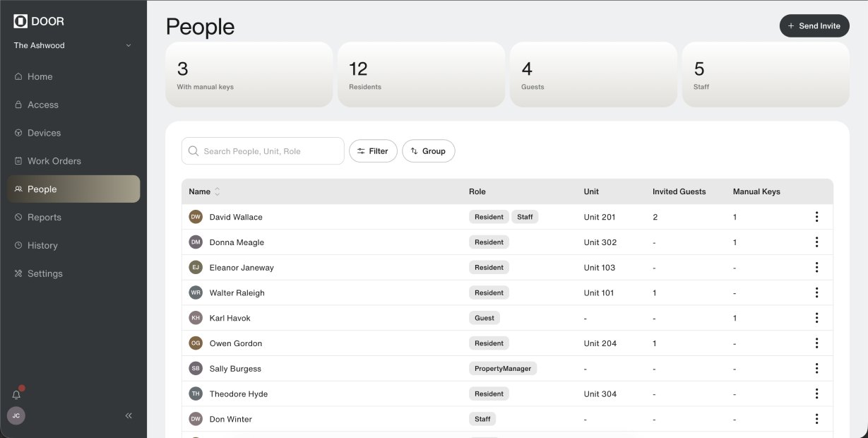868x438 pixels.
Task: Open actions menu for Theodore Hyde
Action: click(816, 393)
